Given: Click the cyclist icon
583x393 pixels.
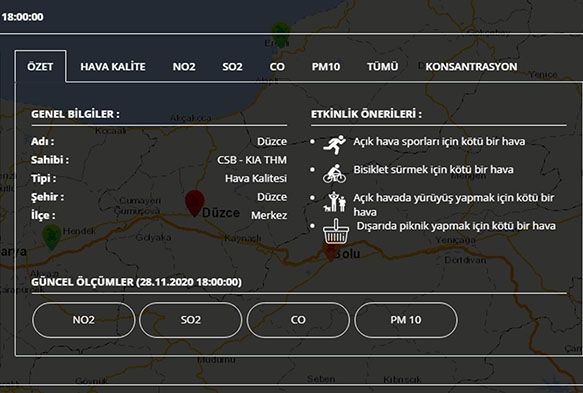Looking at the screenshot, I should coord(334,174).
